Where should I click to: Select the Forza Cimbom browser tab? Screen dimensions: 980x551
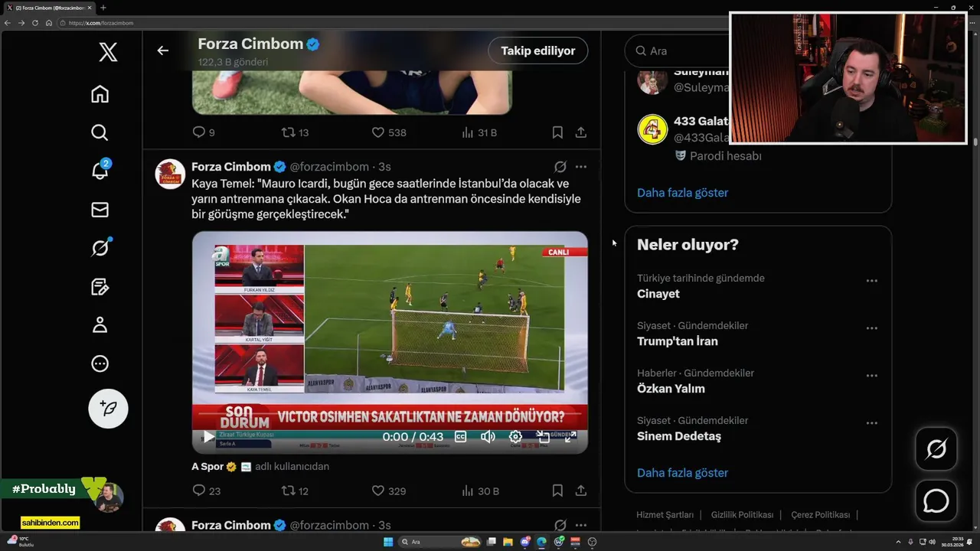coord(50,8)
